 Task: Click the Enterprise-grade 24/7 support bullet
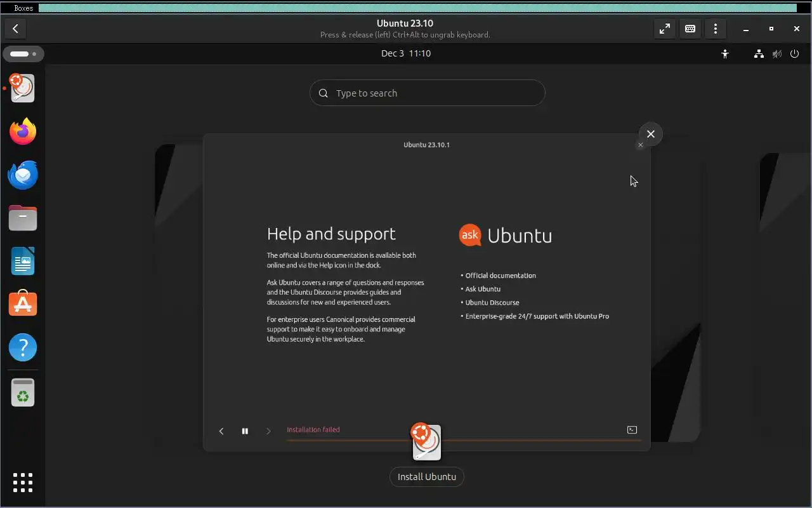(x=537, y=316)
